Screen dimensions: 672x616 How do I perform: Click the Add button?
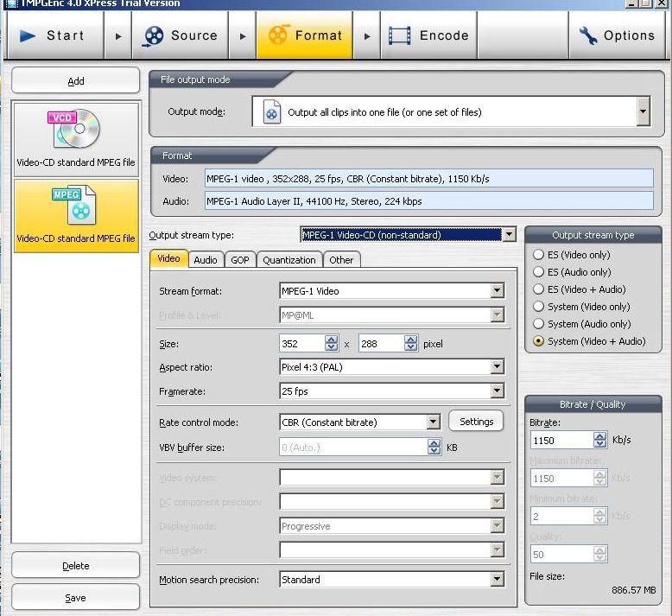76,80
